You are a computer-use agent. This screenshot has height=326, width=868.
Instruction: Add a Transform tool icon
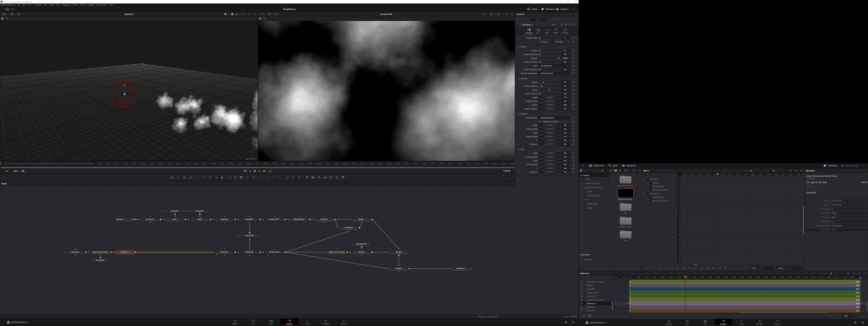click(254, 177)
